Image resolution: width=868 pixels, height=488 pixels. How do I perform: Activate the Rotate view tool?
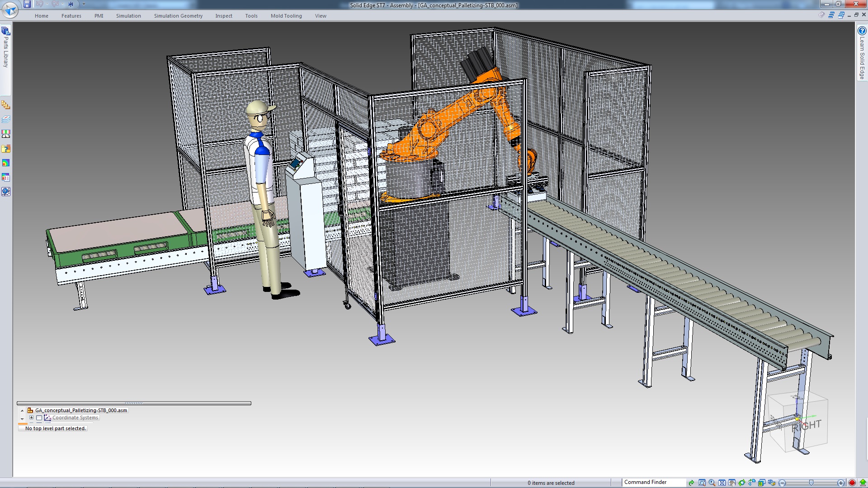(742, 482)
